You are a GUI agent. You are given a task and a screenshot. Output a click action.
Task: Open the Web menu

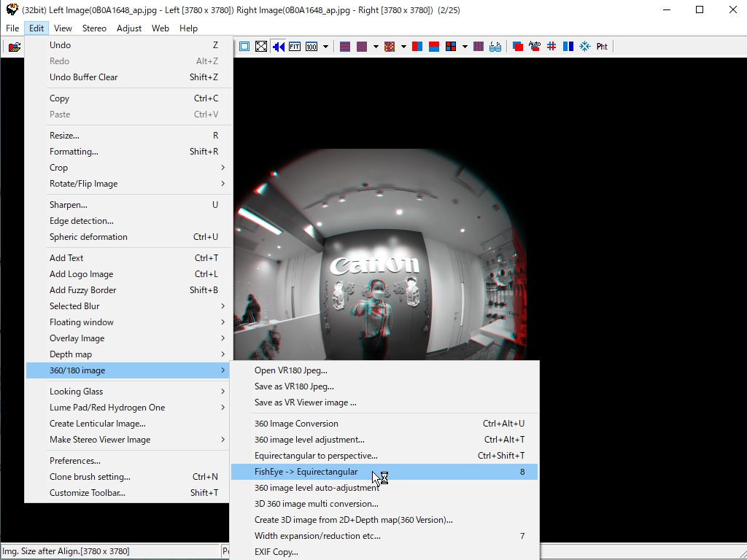[160, 28]
